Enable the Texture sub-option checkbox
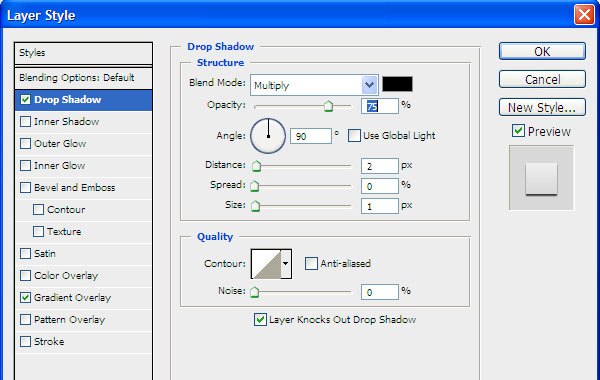 point(38,232)
